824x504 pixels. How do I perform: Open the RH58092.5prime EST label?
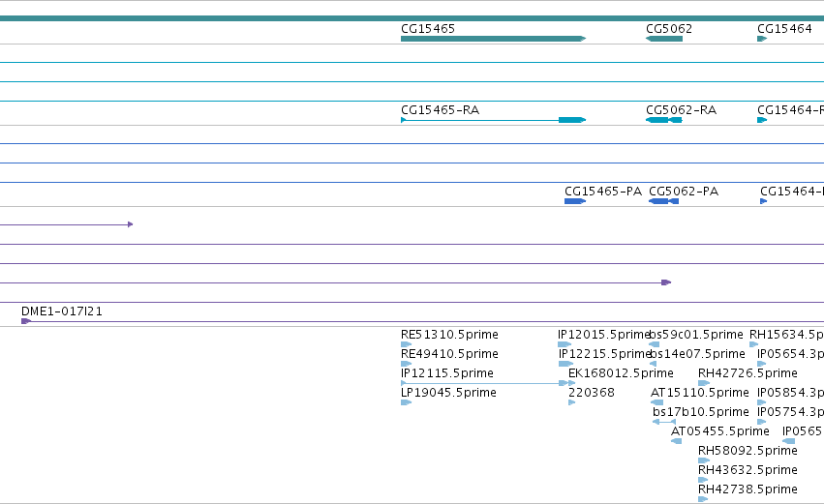pyautogui.click(x=748, y=451)
